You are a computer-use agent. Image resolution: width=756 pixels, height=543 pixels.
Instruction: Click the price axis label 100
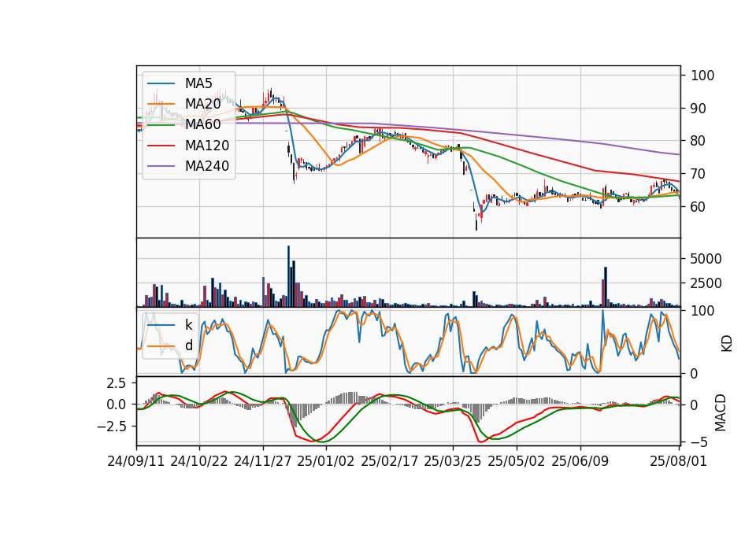tap(703, 76)
